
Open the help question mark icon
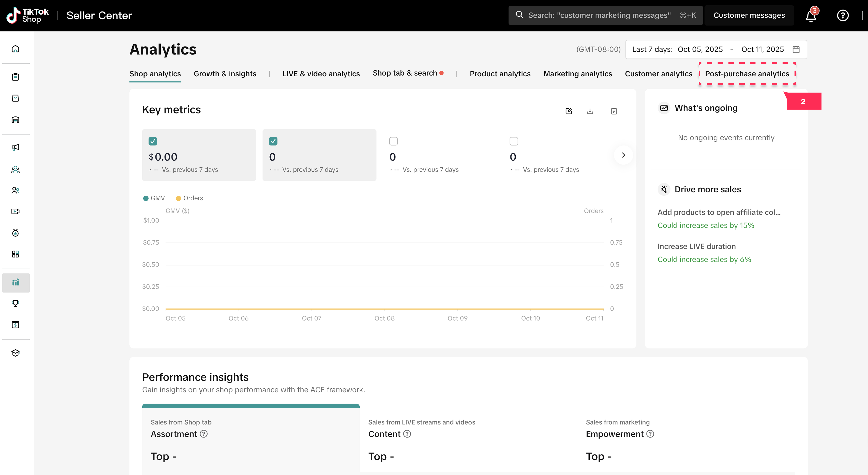pos(842,15)
